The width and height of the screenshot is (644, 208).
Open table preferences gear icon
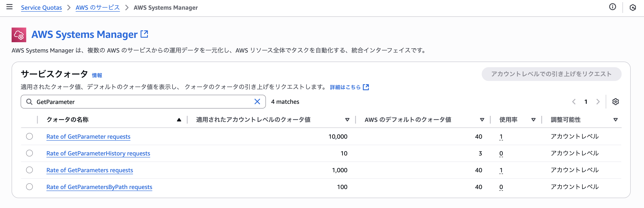(x=615, y=102)
